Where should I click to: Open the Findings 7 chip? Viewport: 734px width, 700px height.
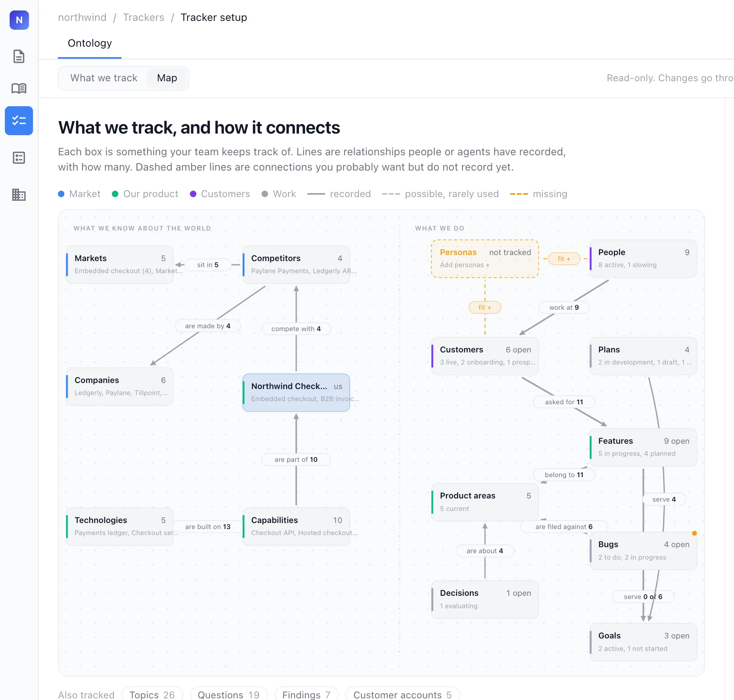(306, 694)
